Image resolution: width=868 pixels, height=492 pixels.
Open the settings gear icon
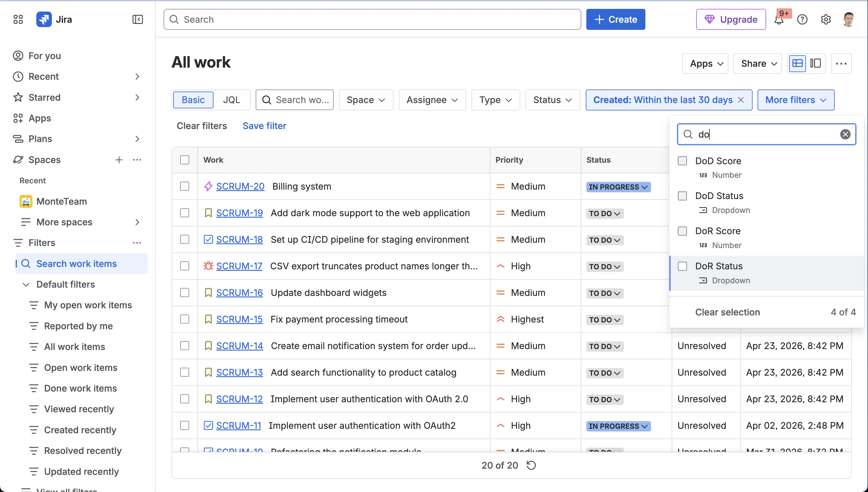tap(826, 19)
